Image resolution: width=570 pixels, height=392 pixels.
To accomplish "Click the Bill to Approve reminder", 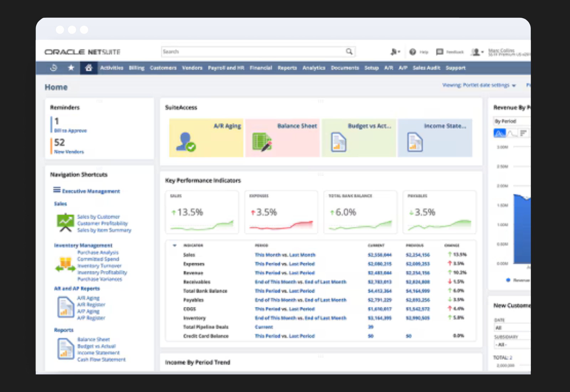I will (71, 131).
